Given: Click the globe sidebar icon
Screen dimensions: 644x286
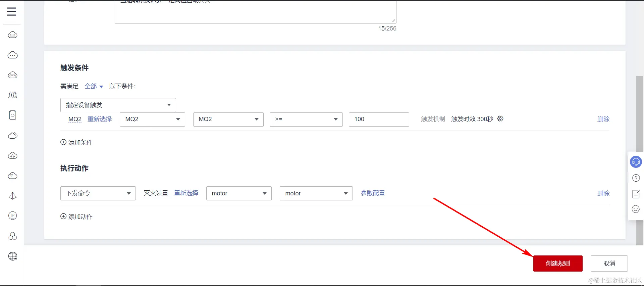Looking at the screenshot, I should click(x=12, y=256).
